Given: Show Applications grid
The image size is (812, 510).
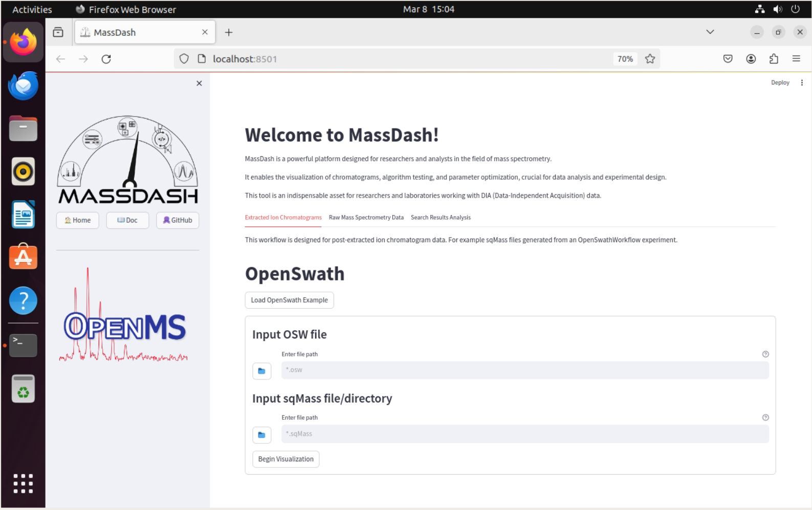Looking at the screenshot, I should click(x=23, y=483).
